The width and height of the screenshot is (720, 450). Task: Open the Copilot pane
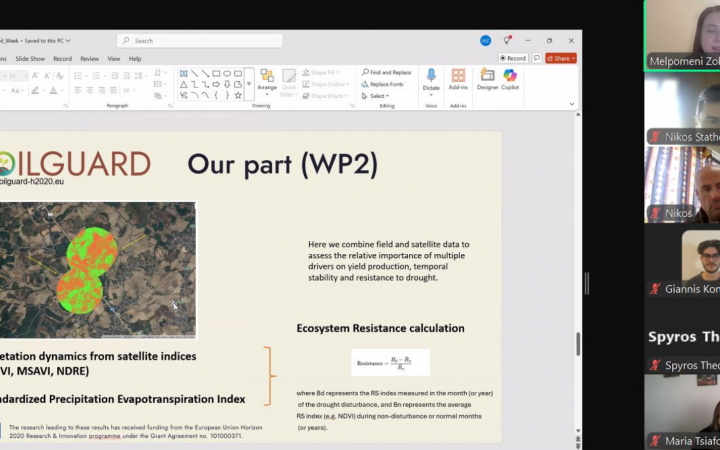coord(510,79)
